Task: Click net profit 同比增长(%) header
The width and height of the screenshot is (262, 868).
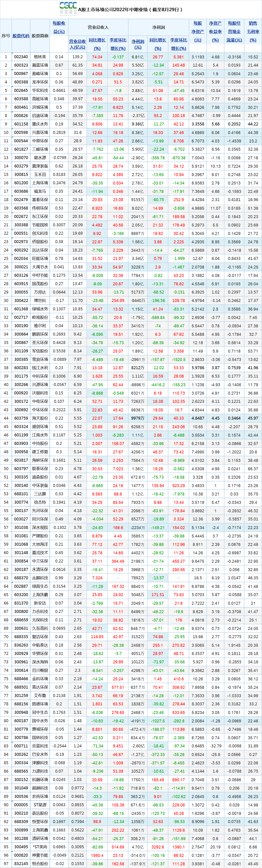Action: point(158,44)
